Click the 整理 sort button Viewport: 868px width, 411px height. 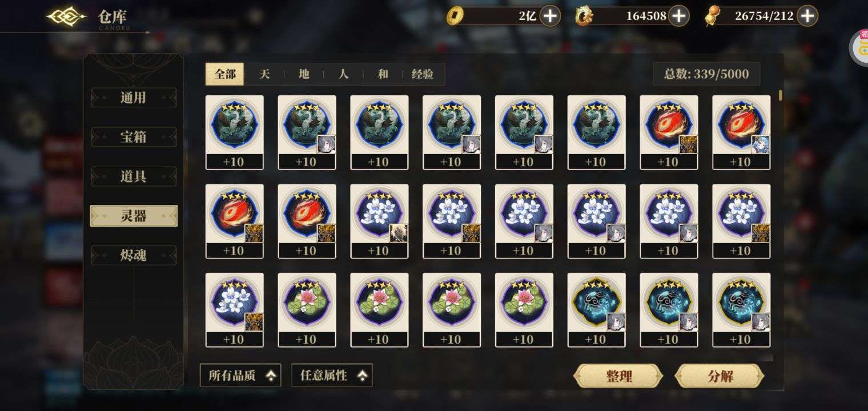point(618,376)
